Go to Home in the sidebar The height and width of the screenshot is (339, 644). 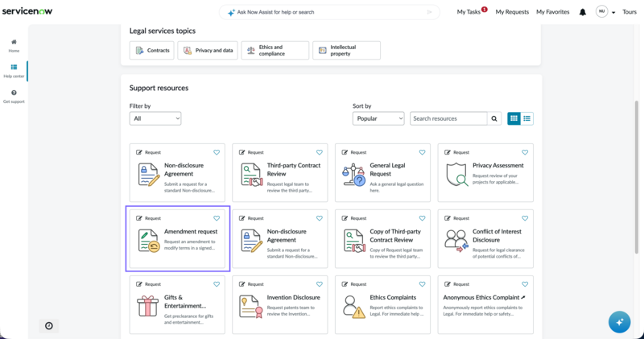coord(14,46)
